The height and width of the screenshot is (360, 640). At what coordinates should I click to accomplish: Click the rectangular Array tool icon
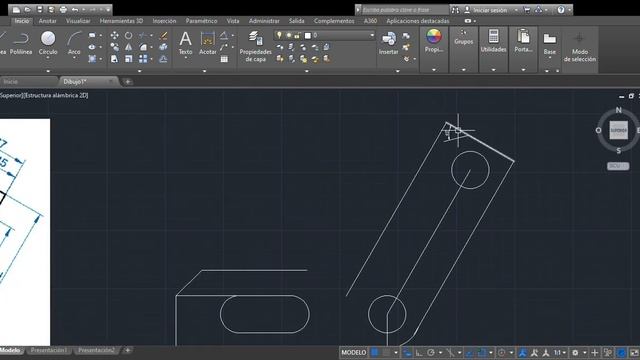coord(143,59)
